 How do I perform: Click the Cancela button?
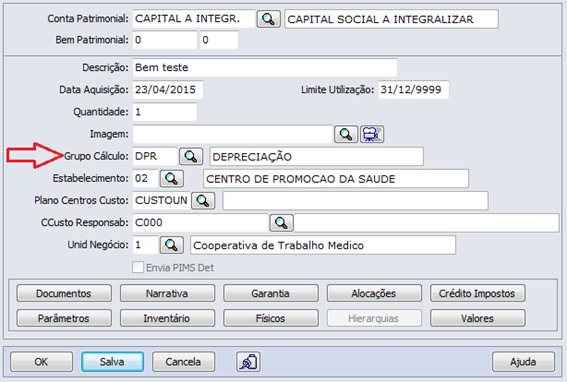tap(183, 361)
